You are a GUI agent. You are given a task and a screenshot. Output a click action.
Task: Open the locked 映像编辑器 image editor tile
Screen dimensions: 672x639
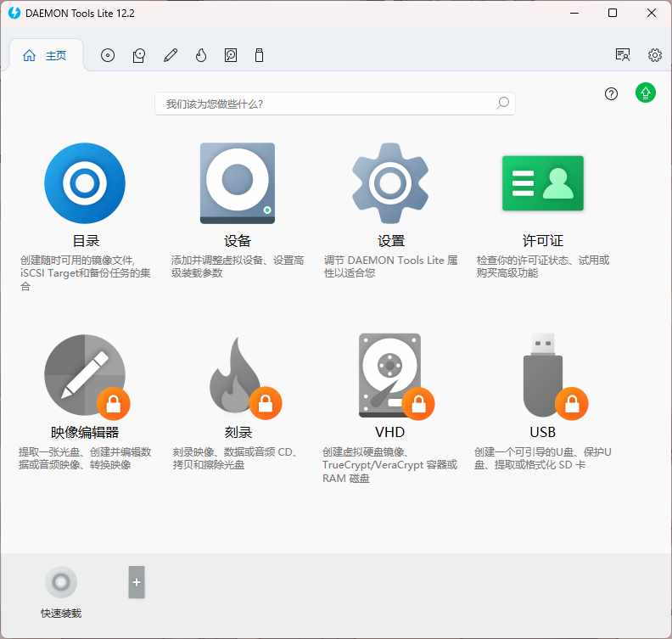86,376
